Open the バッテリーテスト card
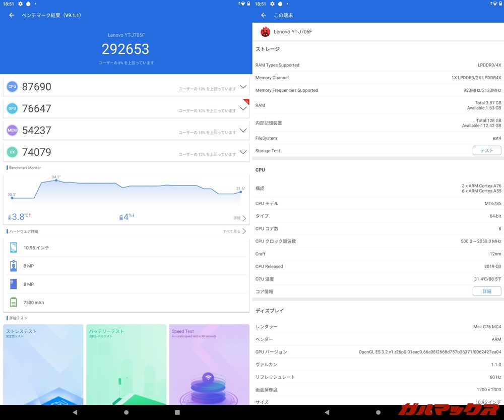The height and width of the screenshot is (420, 504). [126, 364]
